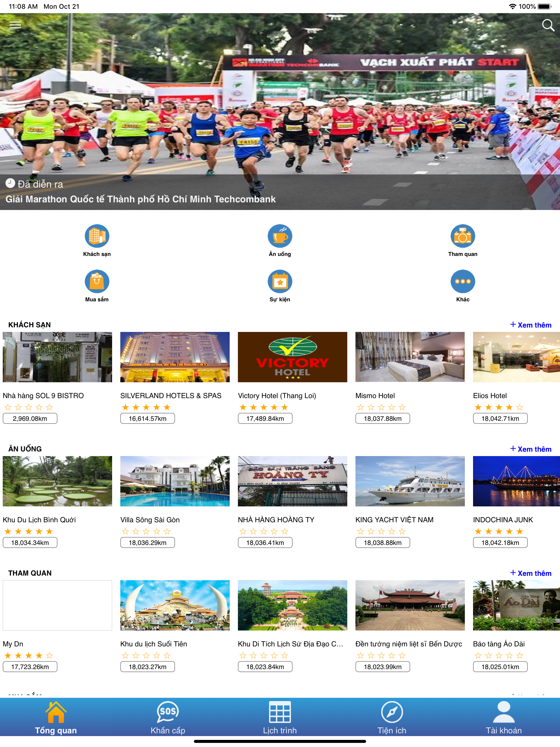Screen dimensions: 560x747
Task: Open the hamburger menu
Action: pos(15,25)
